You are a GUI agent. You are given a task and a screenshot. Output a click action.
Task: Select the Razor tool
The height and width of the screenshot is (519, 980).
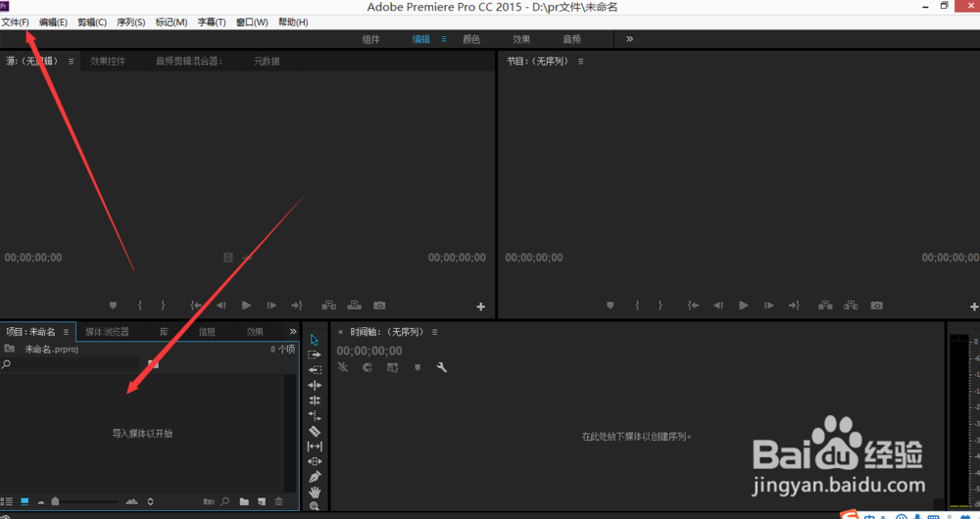pos(315,431)
